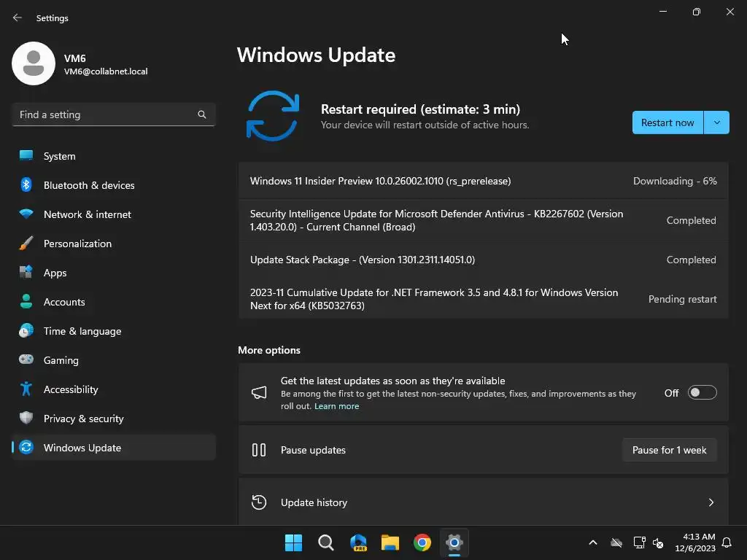Launch Microsoft Edge Preview from taskbar
Image resolution: width=747 pixels, height=560 pixels.
click(358, 542)
